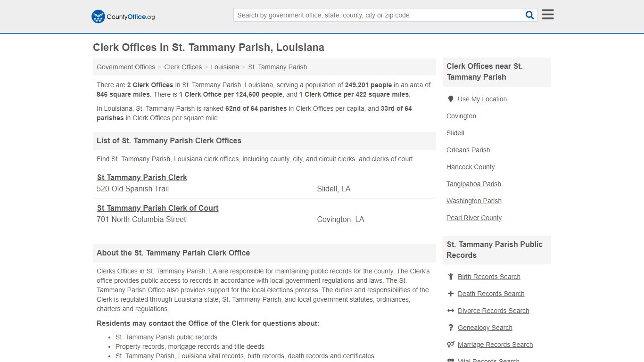Open St Tammany Parish Clerk listing
This screenshot has width=644, height=362.
(x=142, y=177)
